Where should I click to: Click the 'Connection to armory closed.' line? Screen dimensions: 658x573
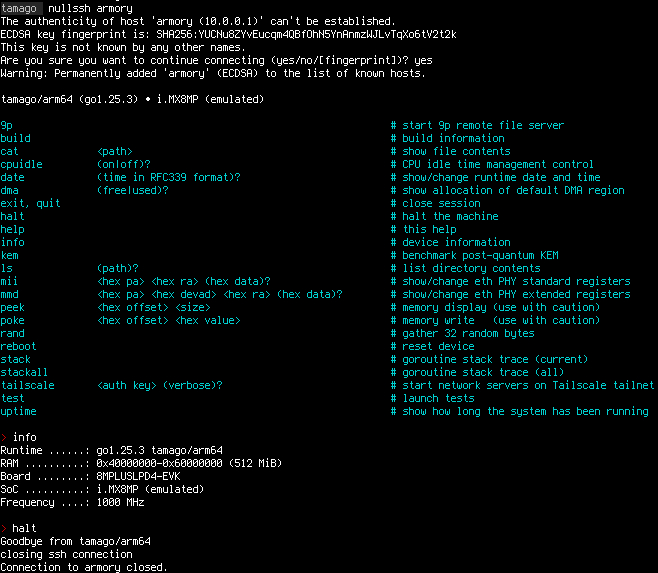coord(83,567)
